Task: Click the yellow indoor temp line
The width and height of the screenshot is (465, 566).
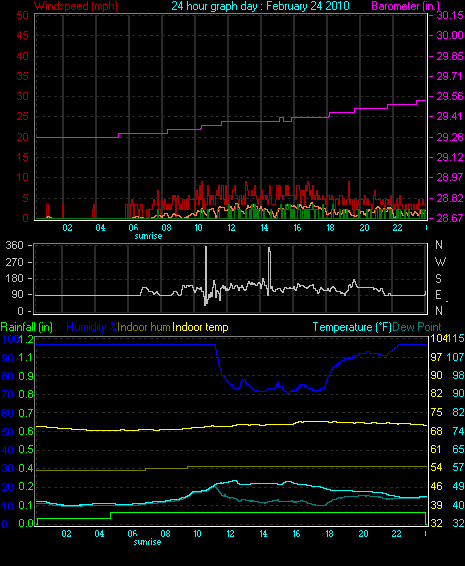Action: point(231,426)
